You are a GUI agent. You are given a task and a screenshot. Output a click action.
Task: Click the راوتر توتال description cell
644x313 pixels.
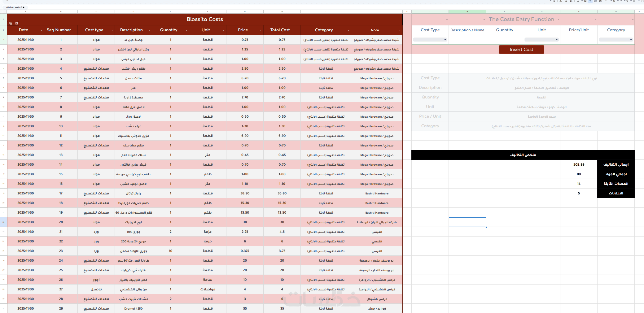133,193
